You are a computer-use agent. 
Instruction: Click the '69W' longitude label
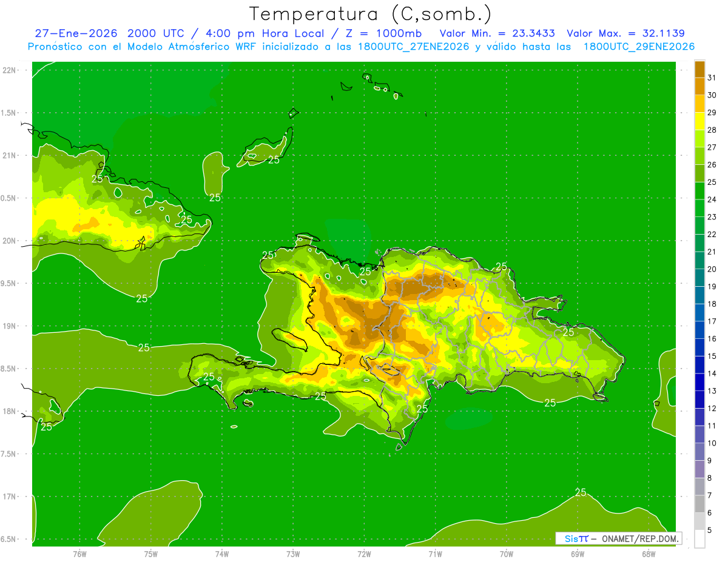578,554
